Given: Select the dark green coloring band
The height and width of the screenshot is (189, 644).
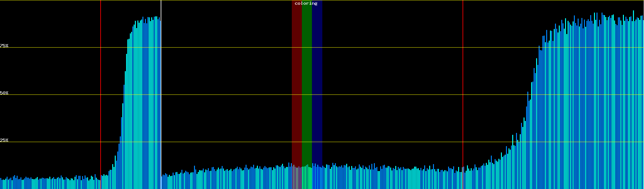Looking at the screenshot, I should tap(307, 79).
